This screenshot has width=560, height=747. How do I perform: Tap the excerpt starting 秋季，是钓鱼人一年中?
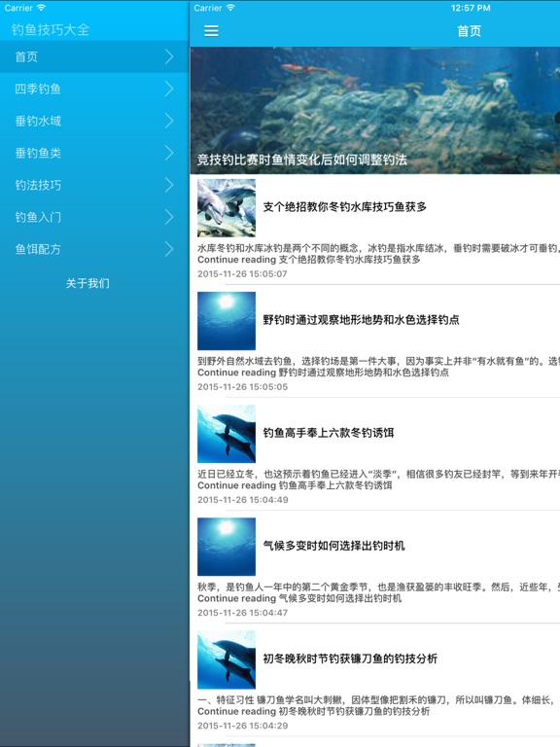378,587
